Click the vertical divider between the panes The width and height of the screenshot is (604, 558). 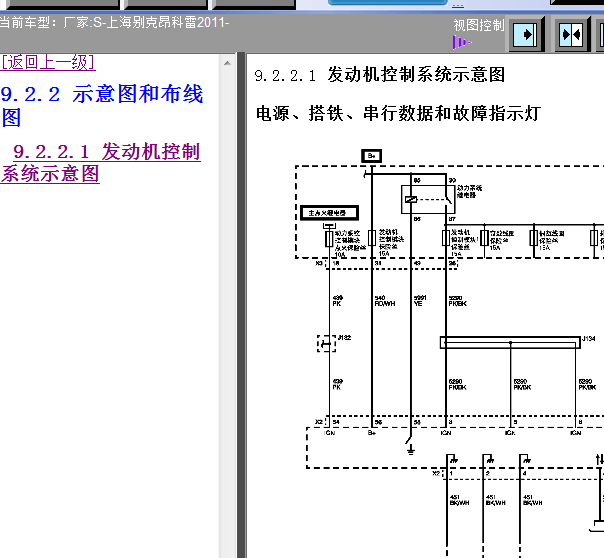coord(240,300)
